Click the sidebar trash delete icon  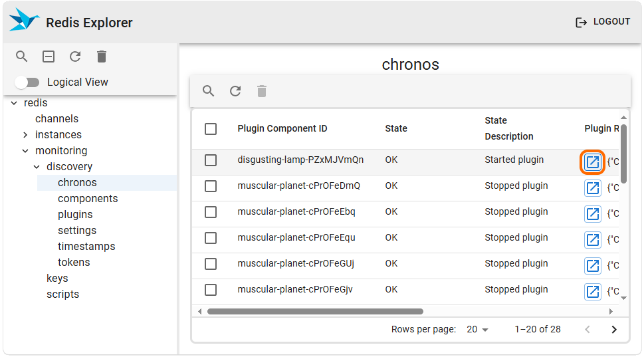point(102,57)
